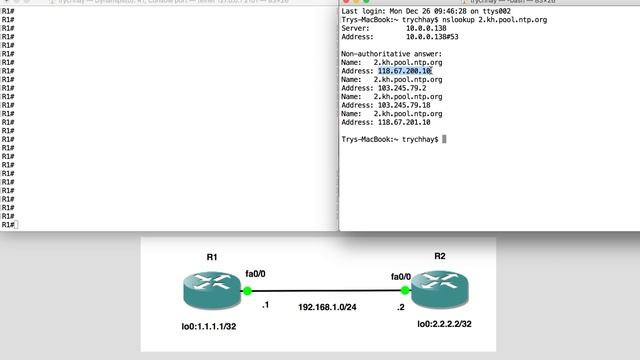The image size is (640, 360).
Task: Click the green link status dot beside R1
Action: point(247,291)
